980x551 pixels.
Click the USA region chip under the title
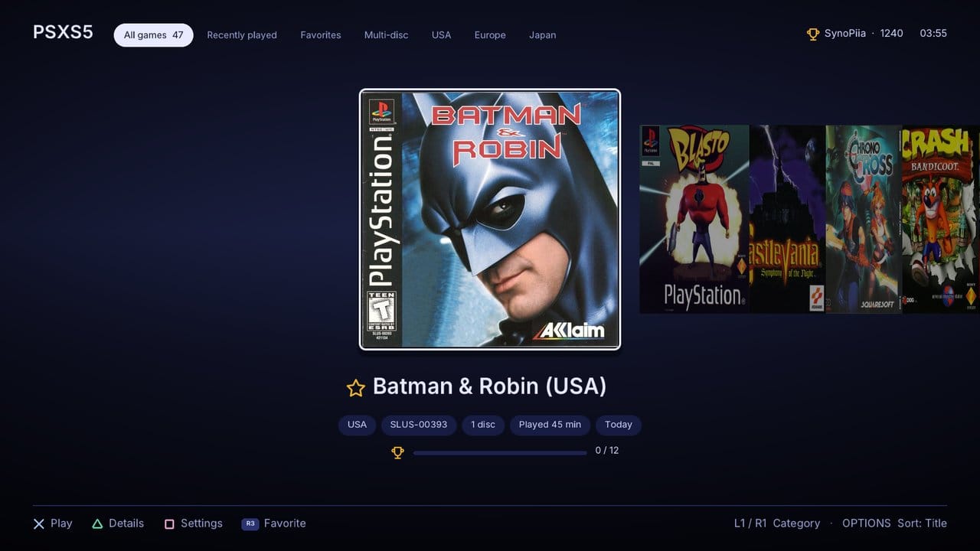358,425
